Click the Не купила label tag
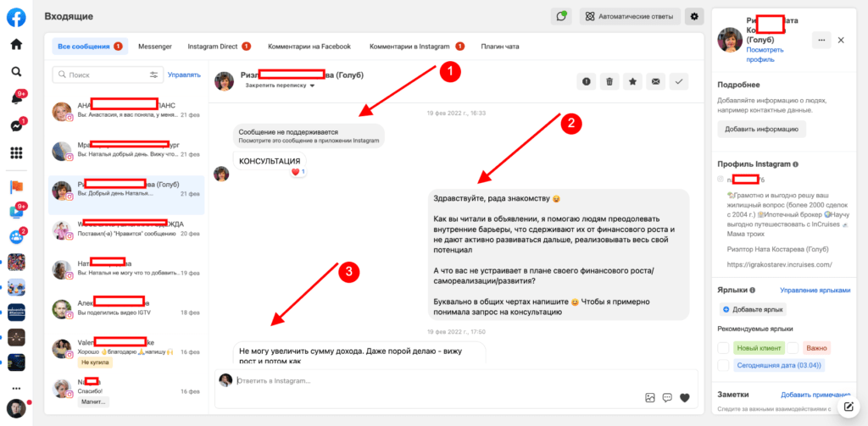The image size is (868, 426). coord(95,362)
